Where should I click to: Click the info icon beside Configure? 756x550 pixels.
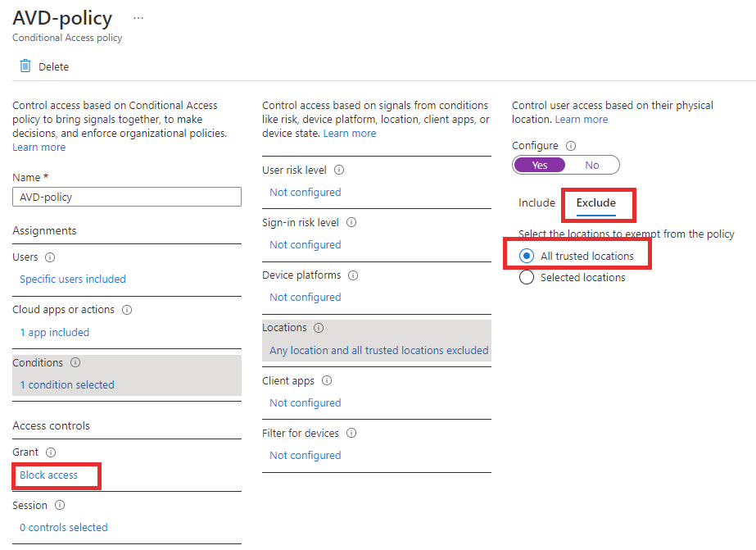571,146
